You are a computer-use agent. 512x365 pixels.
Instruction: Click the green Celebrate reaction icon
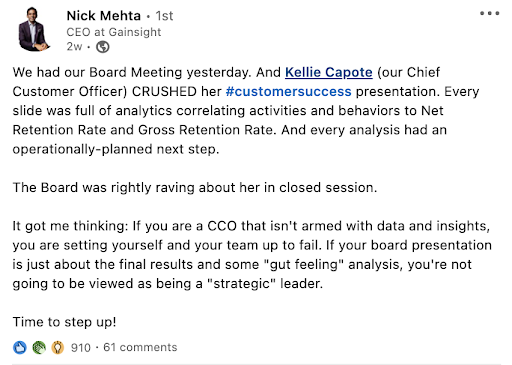coord(39,347)
